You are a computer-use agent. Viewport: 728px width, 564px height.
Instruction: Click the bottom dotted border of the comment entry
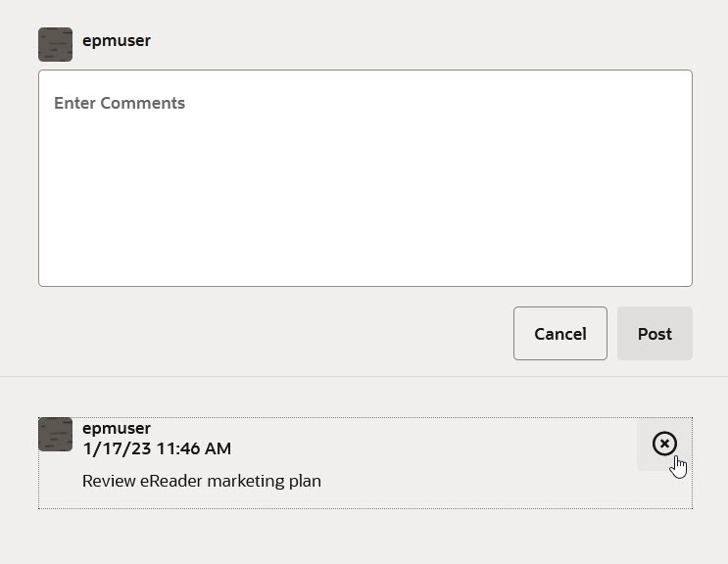[364, 508]
